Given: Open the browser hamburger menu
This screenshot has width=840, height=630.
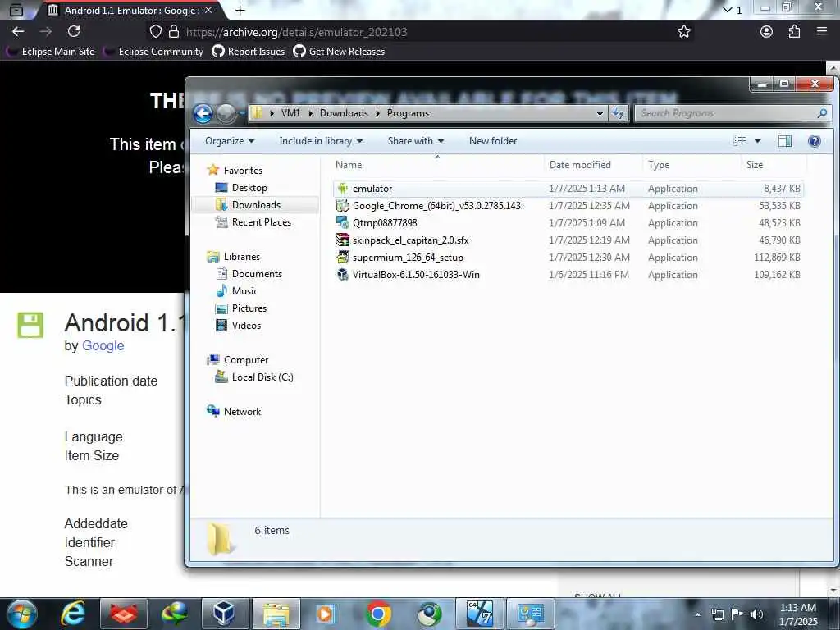Looking at the screenshot, I should [822, 32].
